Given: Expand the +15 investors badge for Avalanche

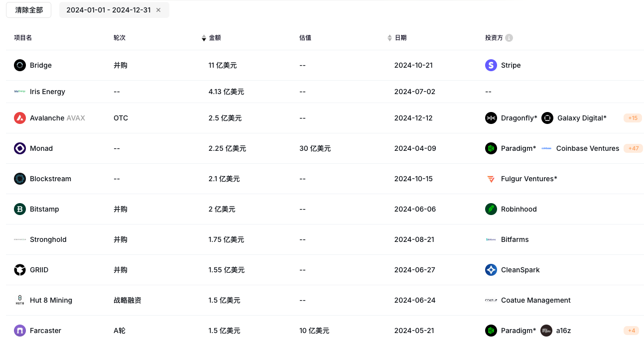Looking at the screenshot, I should 633,118.
